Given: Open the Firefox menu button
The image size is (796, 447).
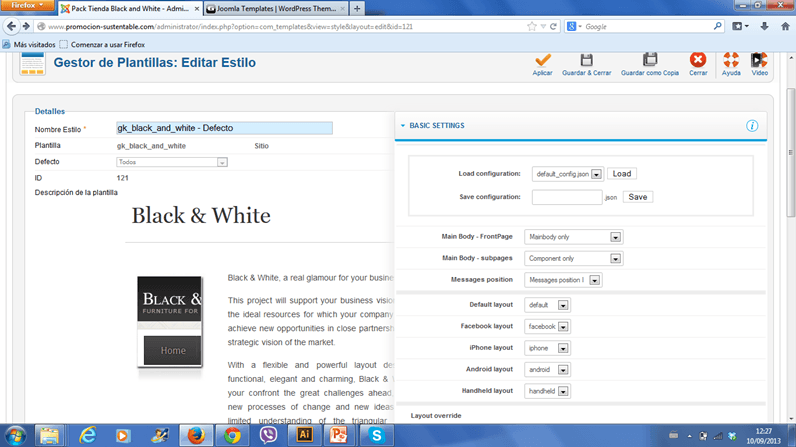Looking at the screenshot, I should click(x=27, y=6).
